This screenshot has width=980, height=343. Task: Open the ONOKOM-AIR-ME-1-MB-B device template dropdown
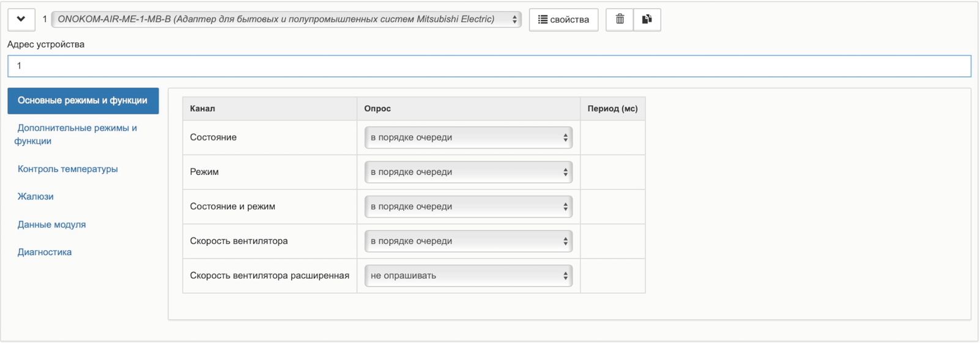pos(286,20)
